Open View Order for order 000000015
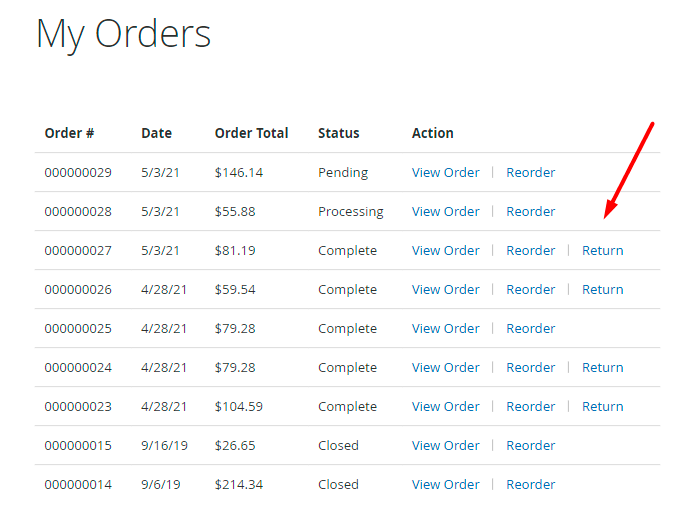 click(445, 445)
